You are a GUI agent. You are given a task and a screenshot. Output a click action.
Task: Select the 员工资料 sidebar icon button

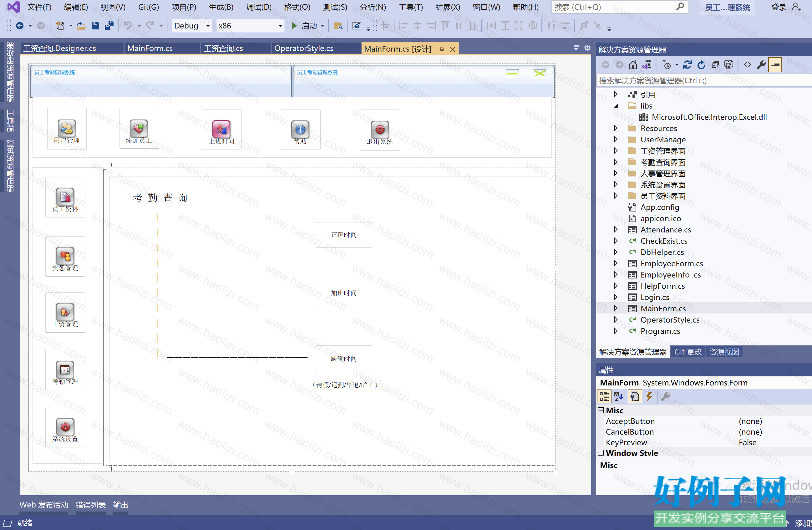(x=65, y=197)
